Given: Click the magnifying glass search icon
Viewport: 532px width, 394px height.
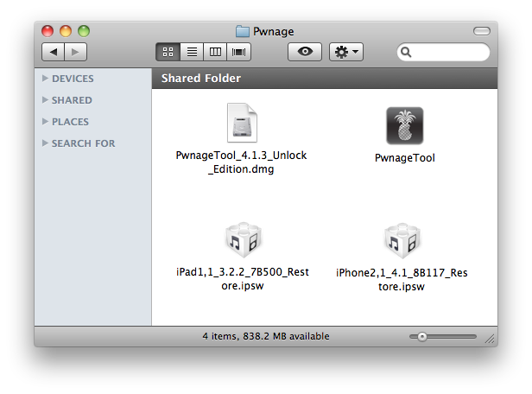Looking at the screenshot, I should pos(406,52).
